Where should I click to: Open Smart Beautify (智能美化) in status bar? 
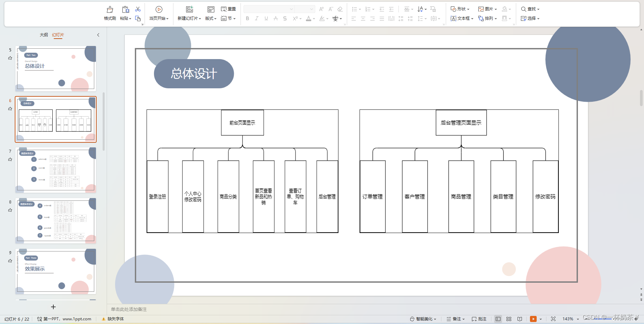click(423, 319)
